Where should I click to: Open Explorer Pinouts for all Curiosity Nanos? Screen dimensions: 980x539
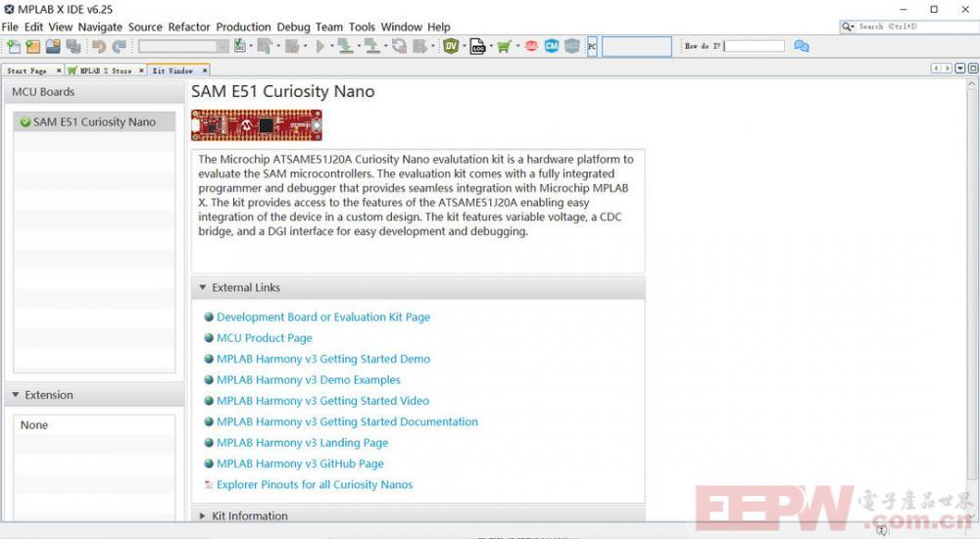click(x=315, y=484)
